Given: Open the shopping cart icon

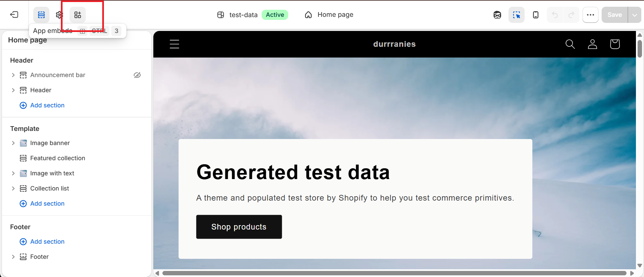Looking at the screenshot, I should tap(615, 44).
